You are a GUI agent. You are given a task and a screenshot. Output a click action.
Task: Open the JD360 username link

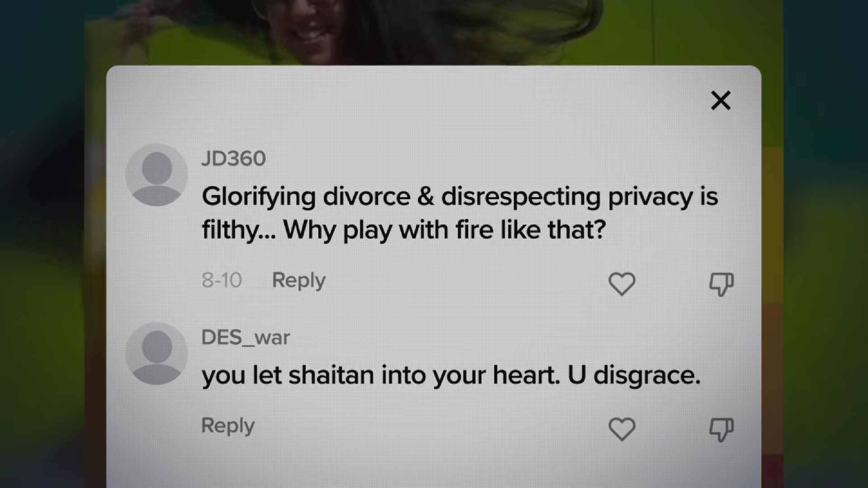(x=233, y=159)
